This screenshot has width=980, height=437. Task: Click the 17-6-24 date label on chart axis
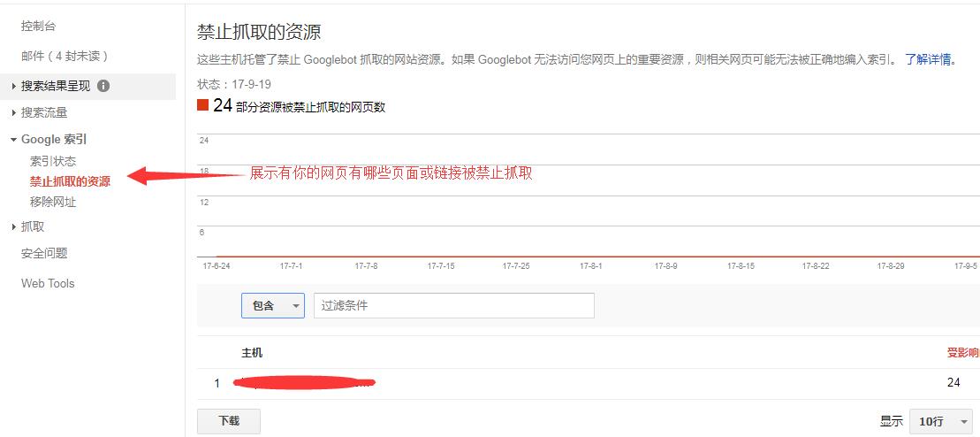click(x=217, y=266)
